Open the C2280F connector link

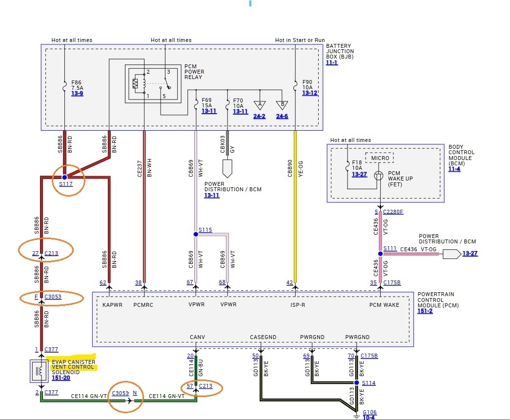click(x=393, y=212)
